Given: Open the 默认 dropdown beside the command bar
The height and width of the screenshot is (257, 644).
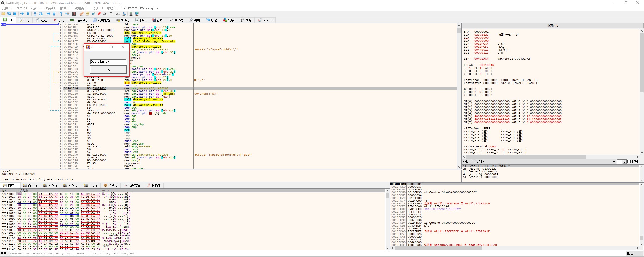Looking at the screenshot, I should pyautogui.click(x=640, y=253).
